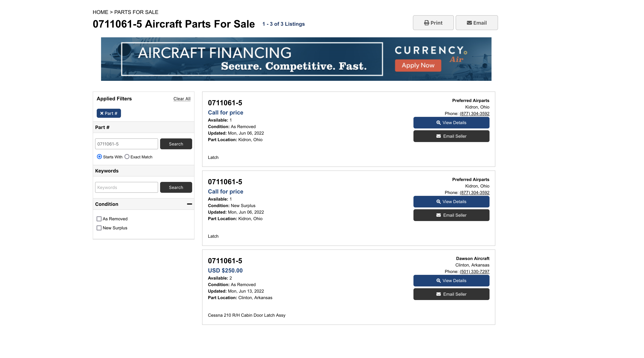Click magnifier icon on Dawson Aircraft View Details

(438, 280)
